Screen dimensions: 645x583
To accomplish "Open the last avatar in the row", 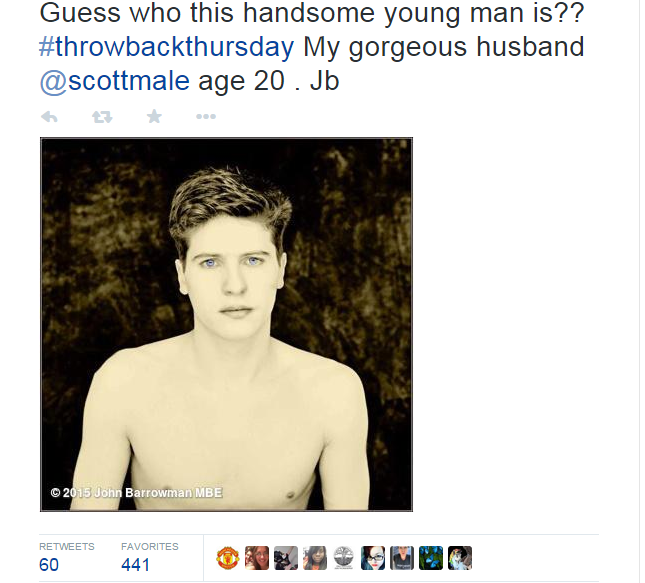I will [x=460, y=557].
